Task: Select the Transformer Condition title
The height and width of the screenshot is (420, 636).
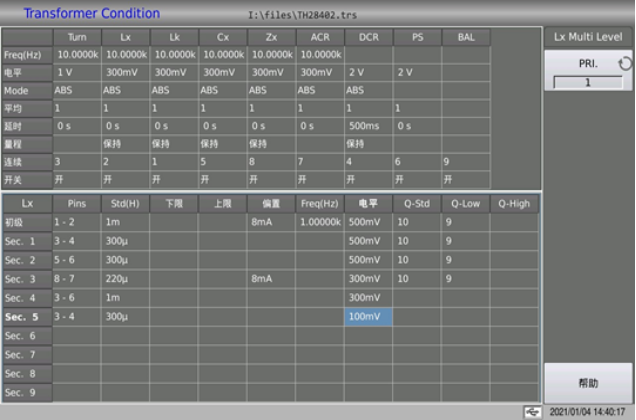Action: (91, 14)
